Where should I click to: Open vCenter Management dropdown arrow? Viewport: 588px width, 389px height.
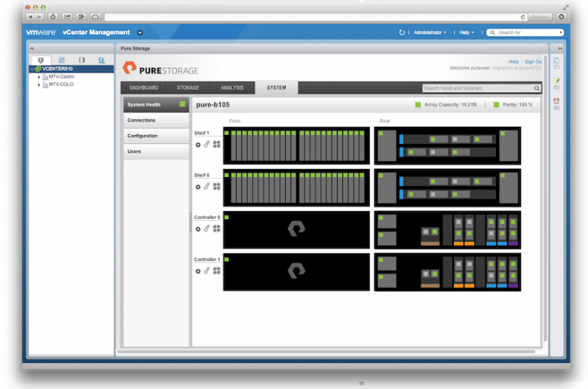140,33
